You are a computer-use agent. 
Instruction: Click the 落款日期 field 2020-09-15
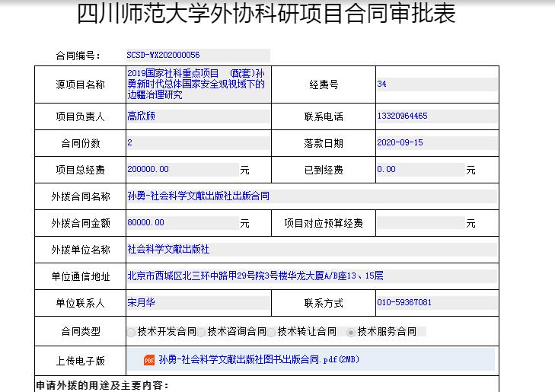click(437, 143)
